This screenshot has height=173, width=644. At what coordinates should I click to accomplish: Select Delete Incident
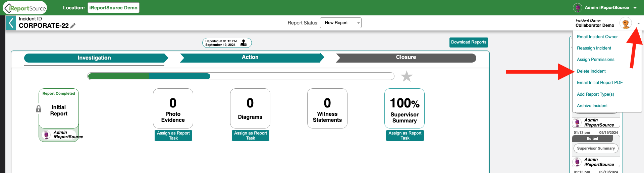591,71
